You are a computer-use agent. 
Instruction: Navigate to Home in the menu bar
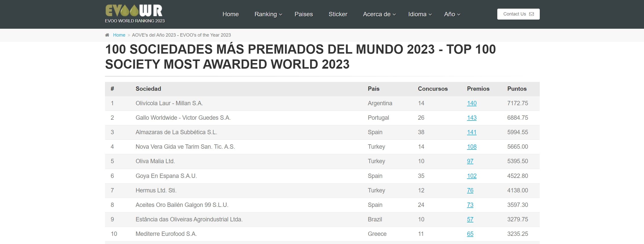(230, 14)
